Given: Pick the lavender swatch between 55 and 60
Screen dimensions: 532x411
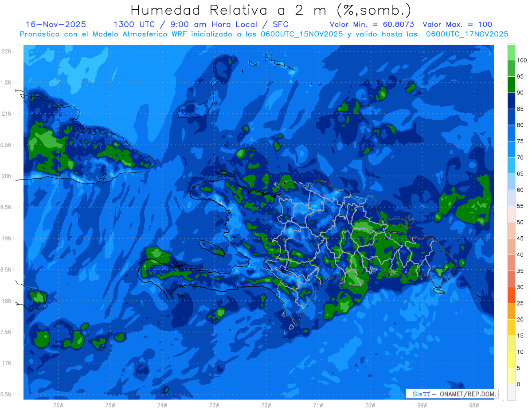Looking at the screenshot, I should coord(511,198).
